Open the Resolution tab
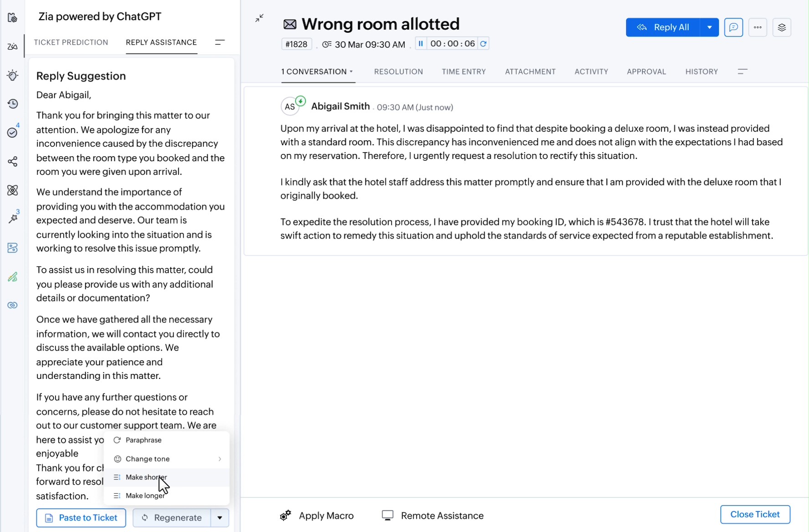The height and width of the screenshot is (532, 809). click(x=398, y=72)
